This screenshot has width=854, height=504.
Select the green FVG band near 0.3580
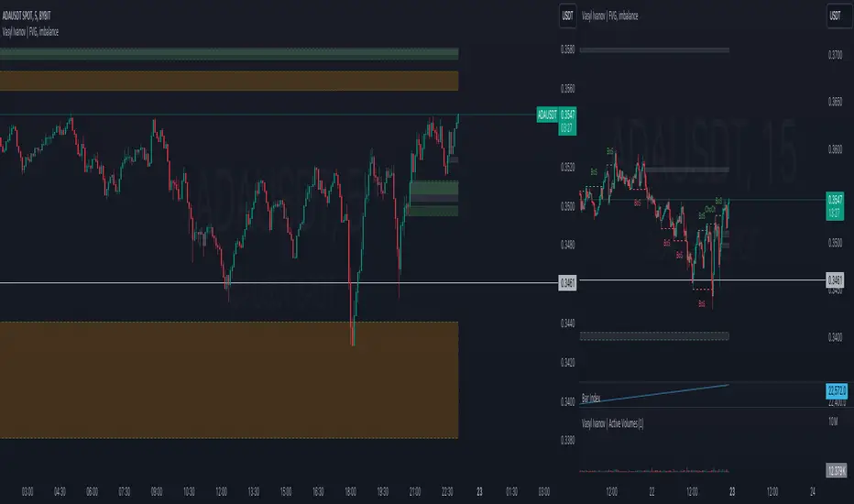click(x=229, y=53)
